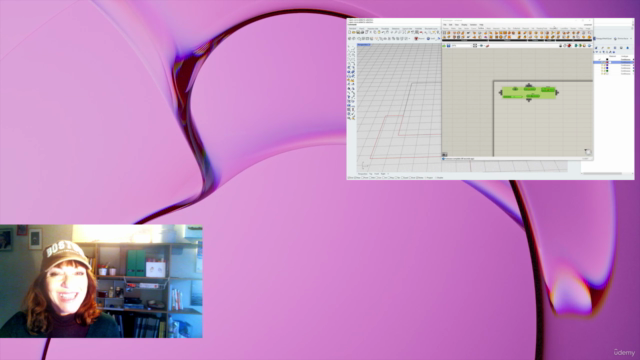The width and height of the screenshot is (640, 360).
Task: Click the wireframe preview icon in Grasshopper
Action: point(564,46)
